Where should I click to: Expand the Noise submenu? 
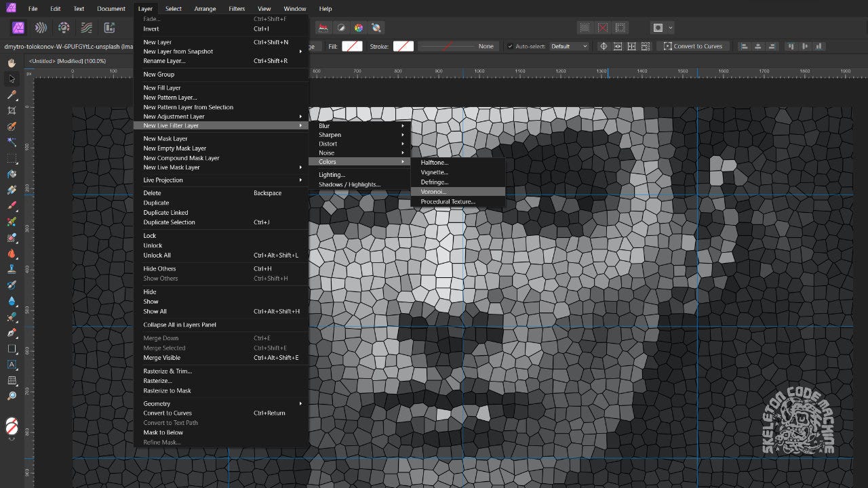tap(359, 152)
